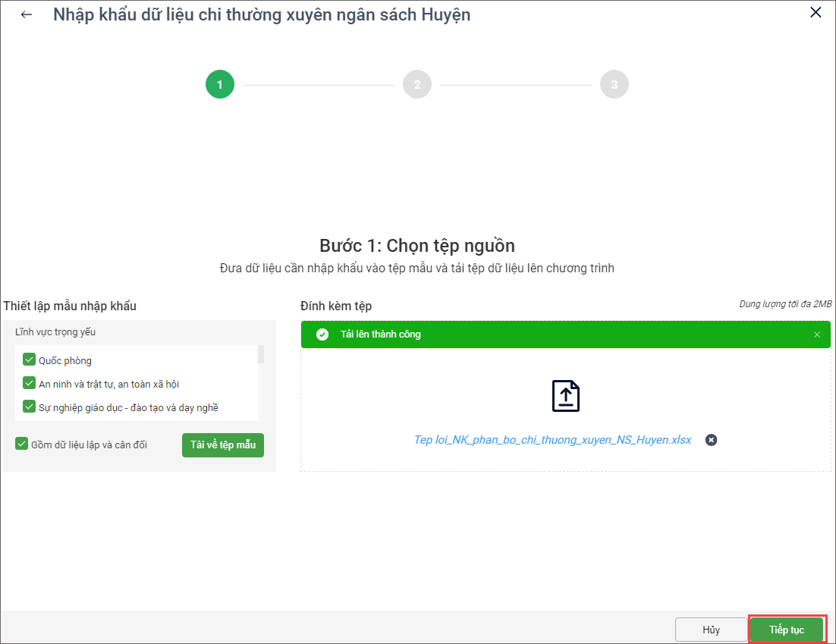Click the success checkmark icon in the banner
This screenshot has width=836, height=644.
[322, 335]
